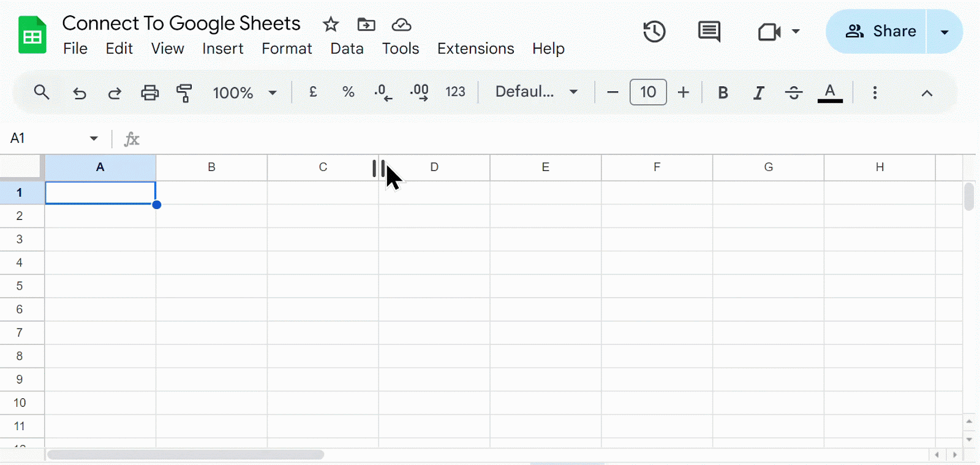Open the three-dot more toolbar options
Image resolution: width=980 pixels, height=465 pixels.
click(x=875, y=93)
